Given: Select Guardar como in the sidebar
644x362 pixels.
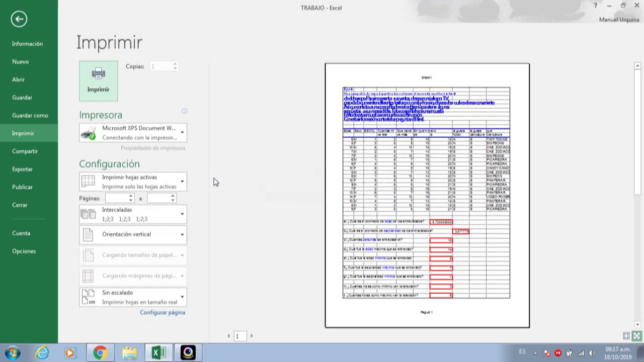Looking at the screenshot, I should pos(30,115).
